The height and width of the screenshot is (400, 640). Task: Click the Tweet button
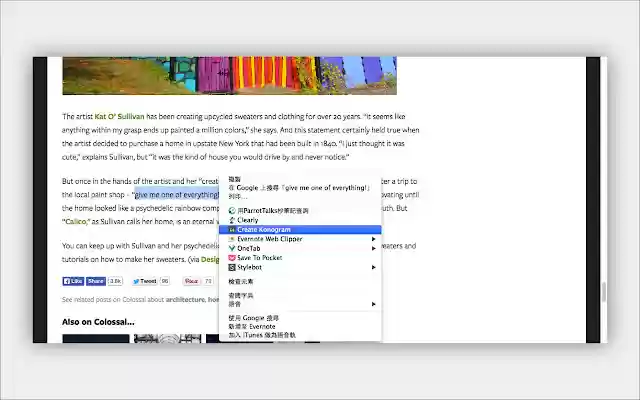click(145, 281)
